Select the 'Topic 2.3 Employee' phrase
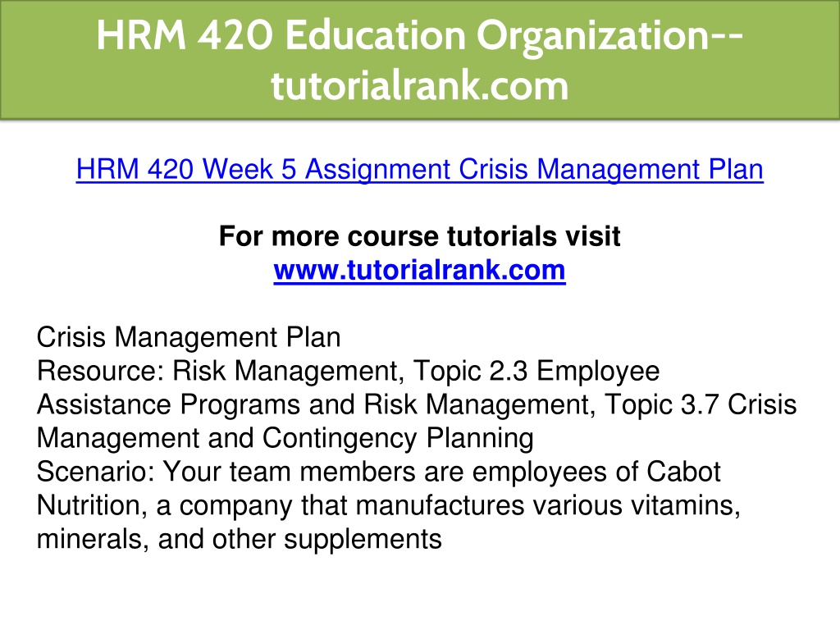The image size is (840, 630). 536,371
